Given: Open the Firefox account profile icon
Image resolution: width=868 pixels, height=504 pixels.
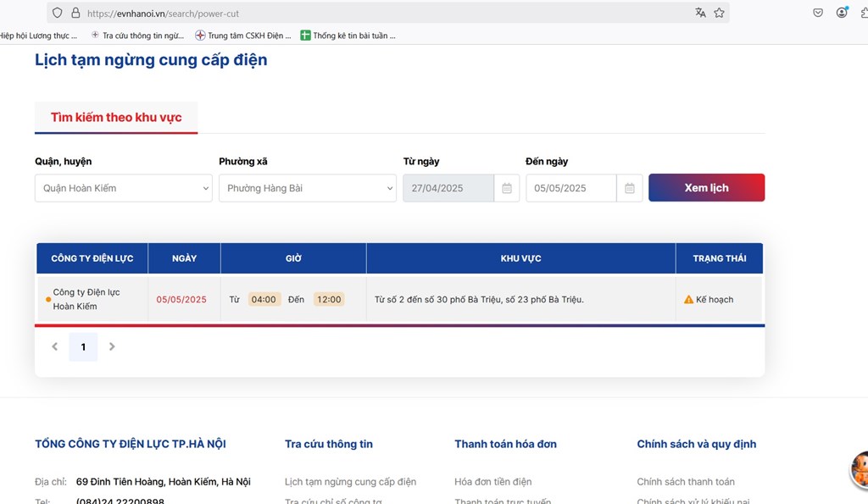Looking at the screenshot, I should (x=842, y=13).
